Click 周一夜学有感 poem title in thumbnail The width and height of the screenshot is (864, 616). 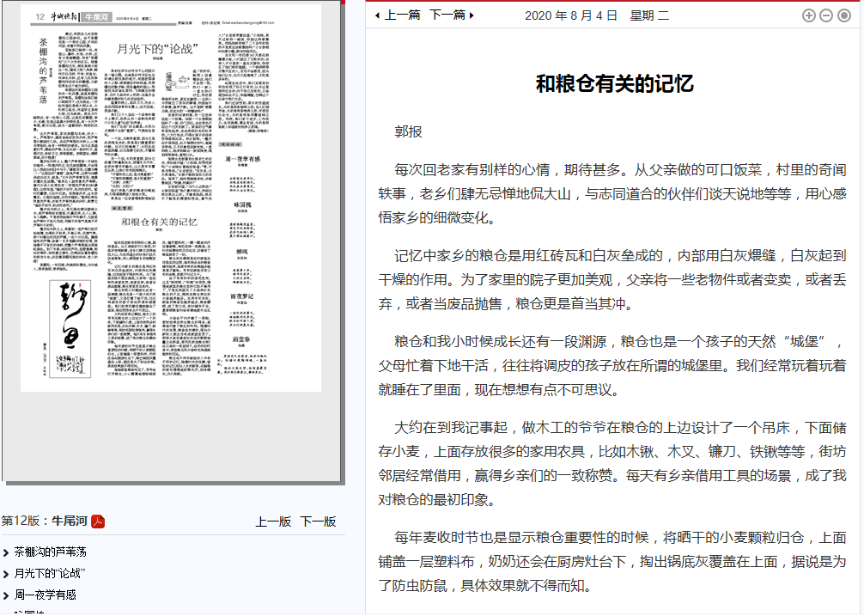[x=242, y=159]
